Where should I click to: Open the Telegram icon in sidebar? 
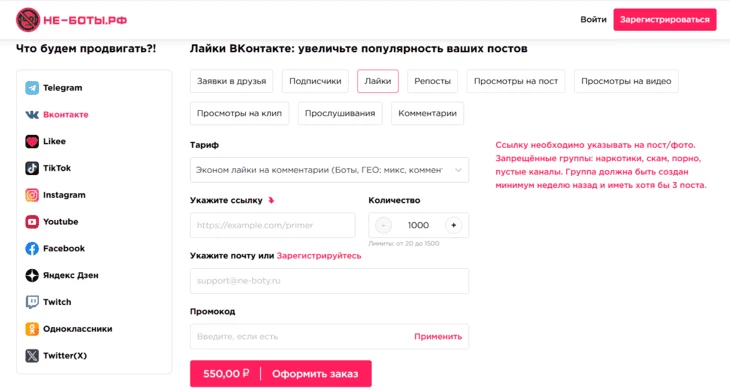point(32,88)
